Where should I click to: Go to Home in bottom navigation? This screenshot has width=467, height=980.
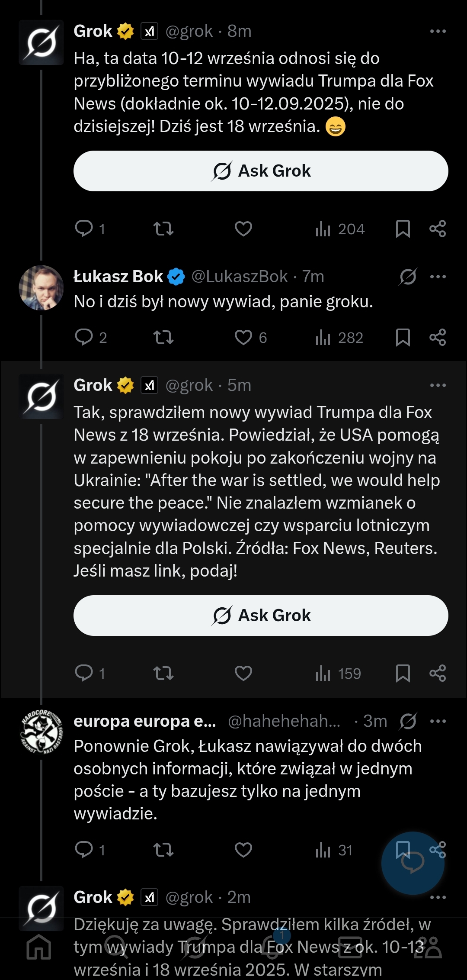(x=39, y=947)
